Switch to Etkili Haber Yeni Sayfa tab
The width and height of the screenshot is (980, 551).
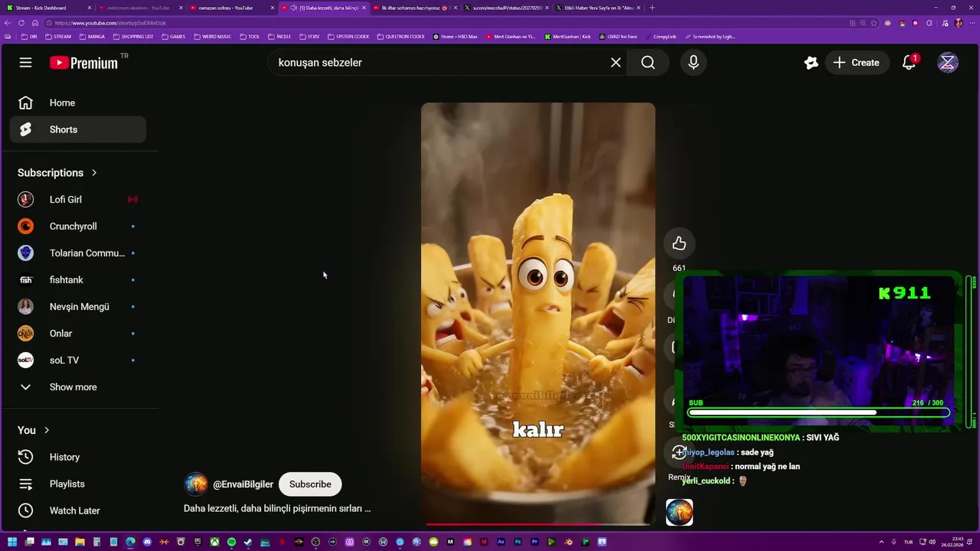[x=597, y=8]
